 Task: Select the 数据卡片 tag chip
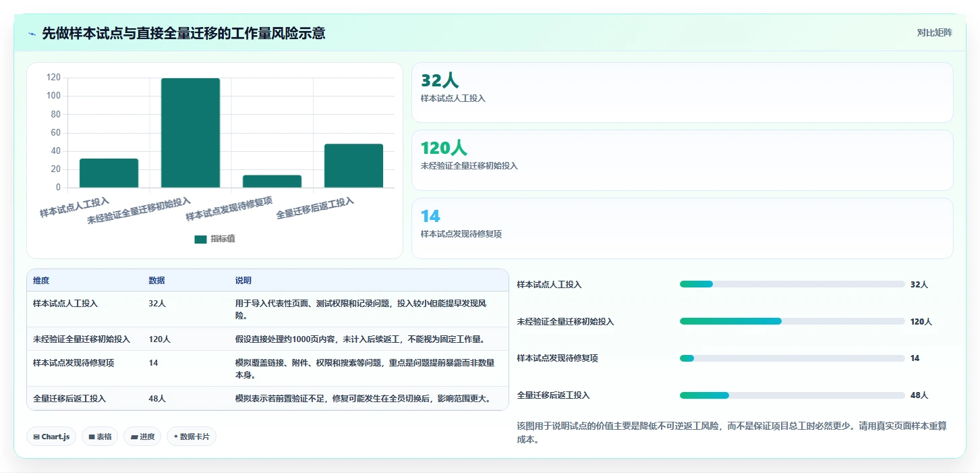point(192,437)
